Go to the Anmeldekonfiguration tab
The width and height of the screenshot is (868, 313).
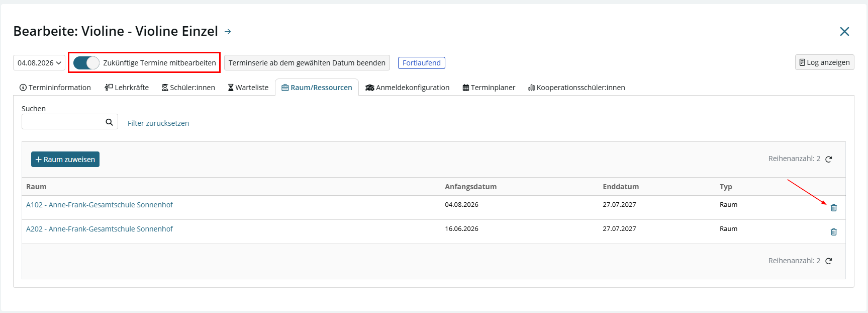click(408, 88)
